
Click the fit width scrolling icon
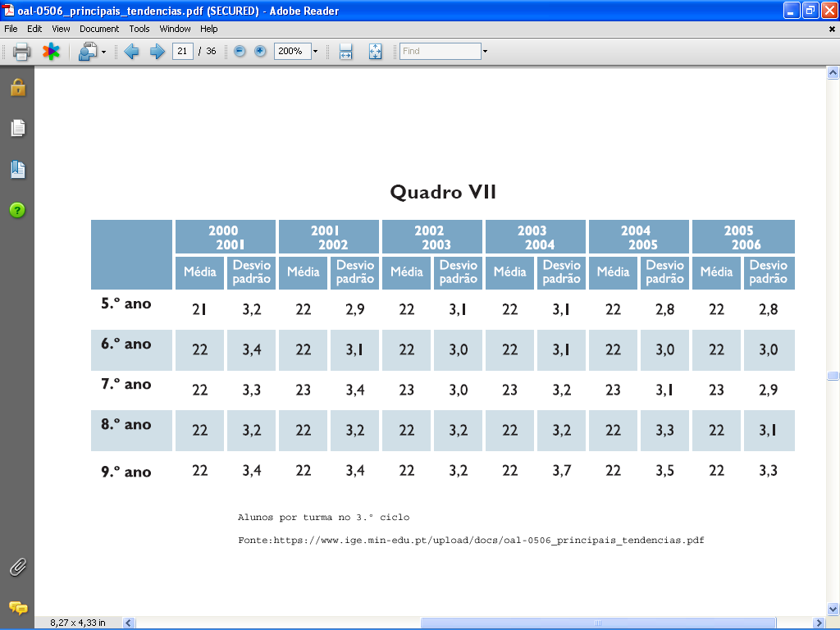tap(346, 52)
